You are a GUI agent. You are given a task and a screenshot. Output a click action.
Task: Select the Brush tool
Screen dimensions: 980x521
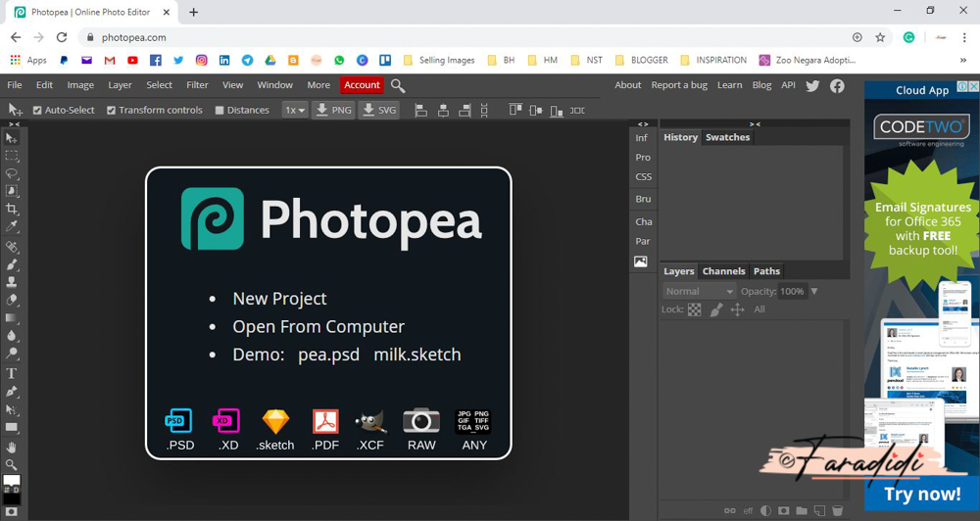coord(11,264)
